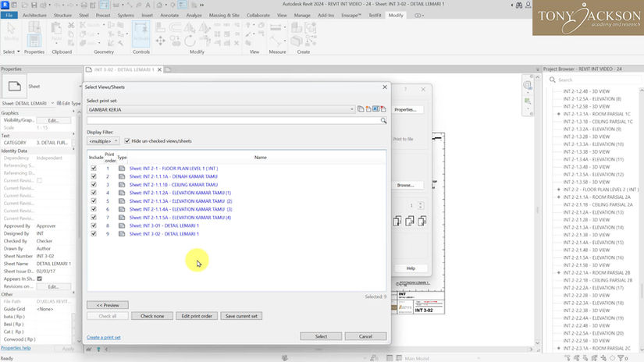The image size is (644, 362).
Task: Select the Move tool in Modify panel
Action: pos(161,41)
